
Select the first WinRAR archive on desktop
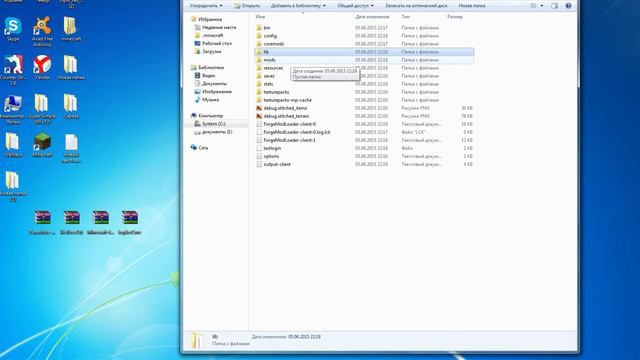tap(42, 222)
